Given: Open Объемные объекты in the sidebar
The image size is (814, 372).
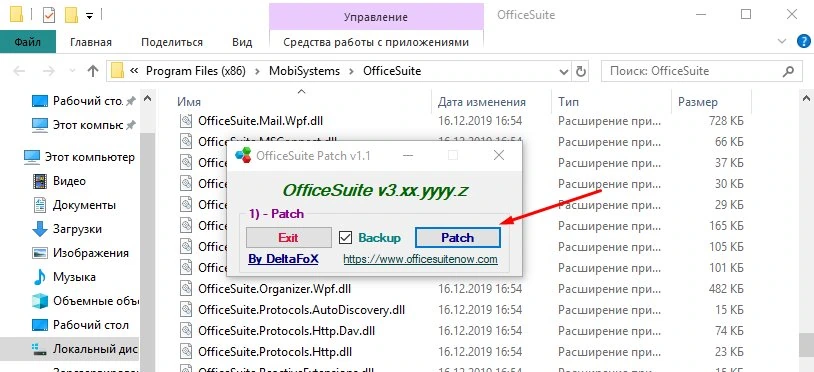Looking at the screenshot, I should coord(85,301).
